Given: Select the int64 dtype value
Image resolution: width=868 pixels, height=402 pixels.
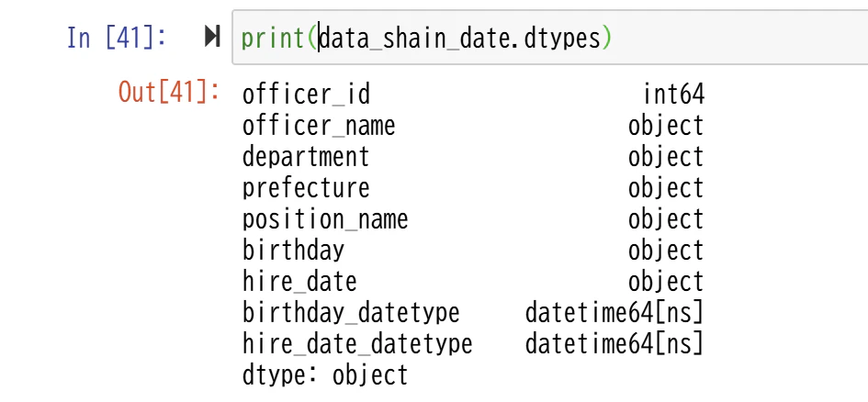Looking at the screenshot, I should click(x=673, y=94).
